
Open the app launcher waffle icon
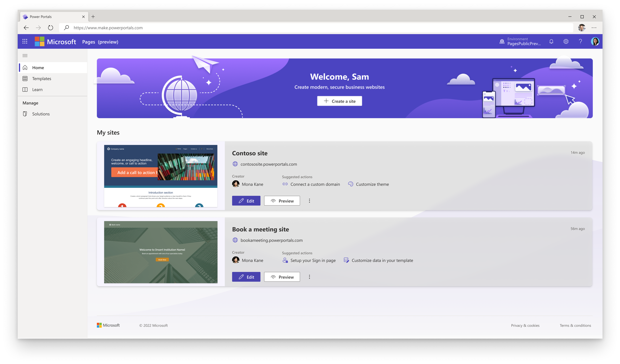[25, 42]
